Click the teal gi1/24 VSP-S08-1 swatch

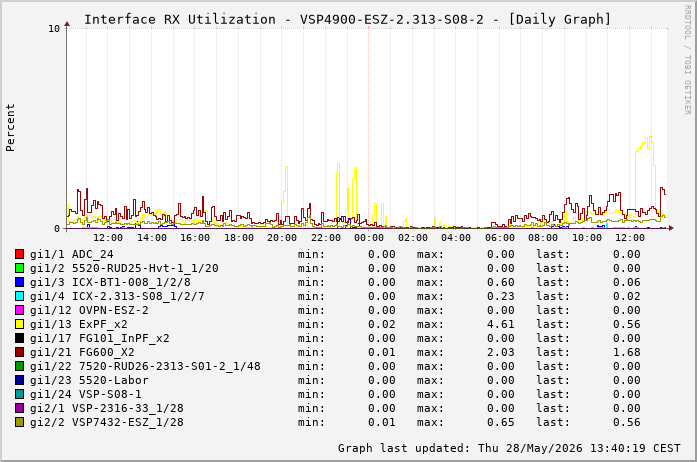pyautogui.click(x=19, y=394)
